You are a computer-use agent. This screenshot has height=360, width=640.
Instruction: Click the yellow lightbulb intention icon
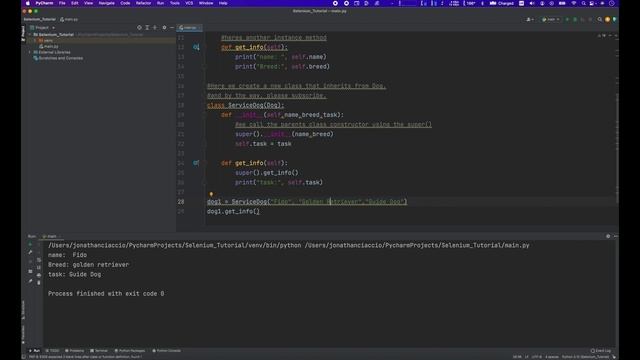click(211, 194)
